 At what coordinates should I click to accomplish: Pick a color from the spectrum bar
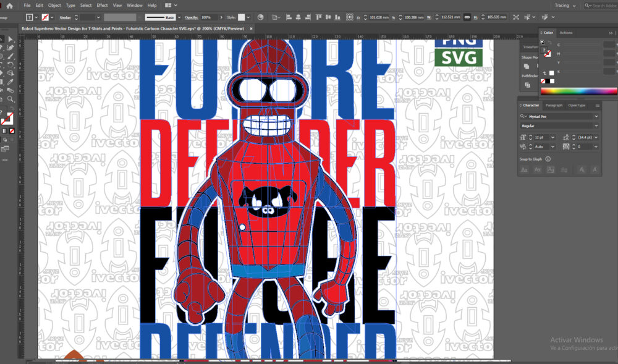[578, 91]
